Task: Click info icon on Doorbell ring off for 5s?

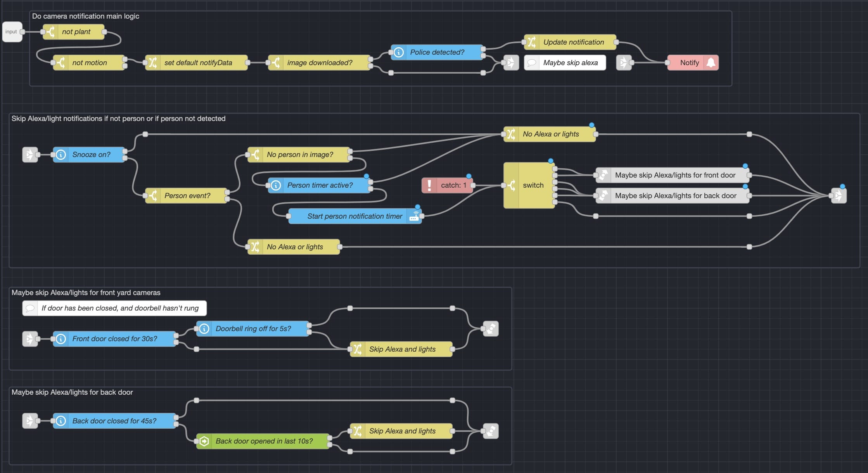Action: 204,328
